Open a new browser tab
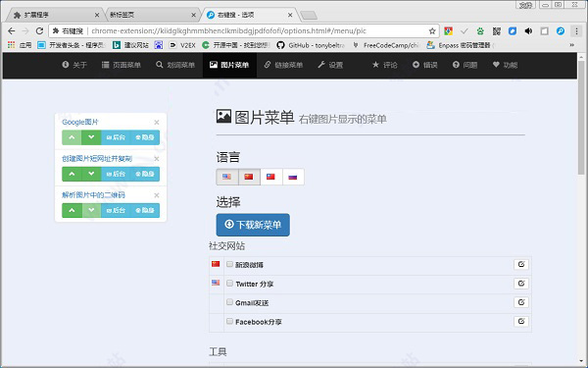This screenshot has height=368, width=588. (309, 16)
